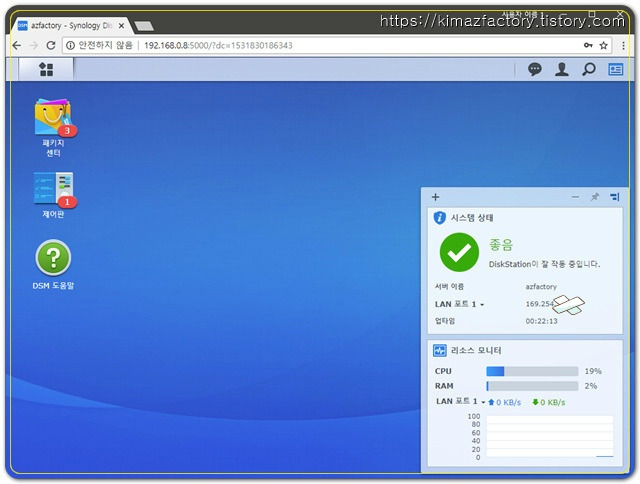Click the 시스템 상태 widget title
The width and height of the screenshot is (640, 484).
[x=472, y=218]
